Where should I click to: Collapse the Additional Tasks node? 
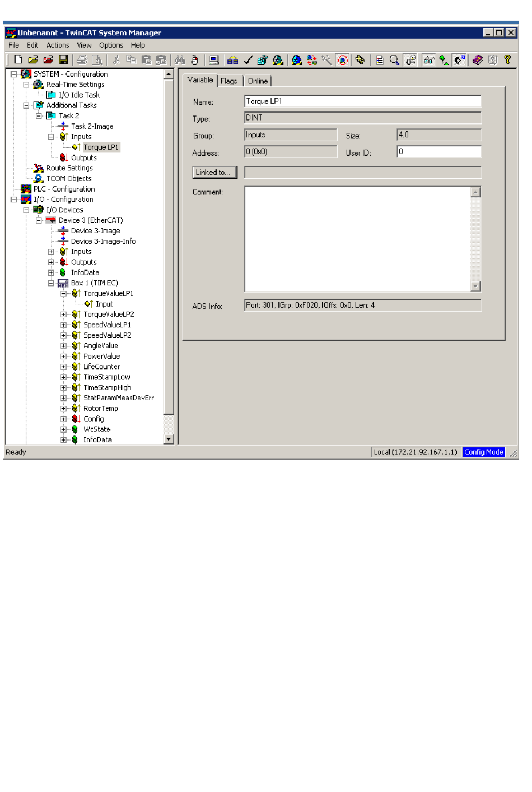click(x=26, y=105)
